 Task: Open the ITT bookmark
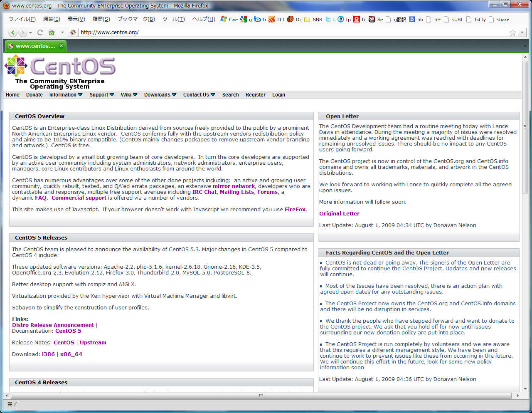tap(276, 19)
